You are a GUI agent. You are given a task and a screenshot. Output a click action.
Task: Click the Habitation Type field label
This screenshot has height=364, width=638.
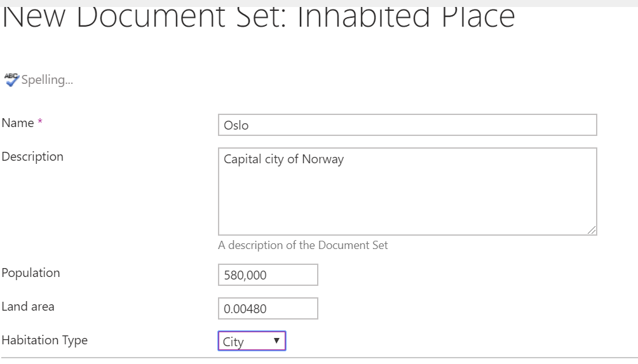(44, 340)
